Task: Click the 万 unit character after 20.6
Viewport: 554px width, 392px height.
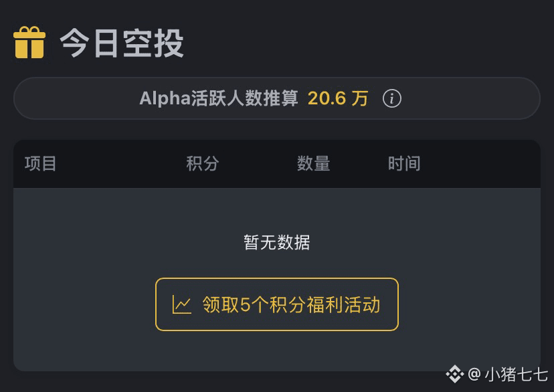Action: 360,99
